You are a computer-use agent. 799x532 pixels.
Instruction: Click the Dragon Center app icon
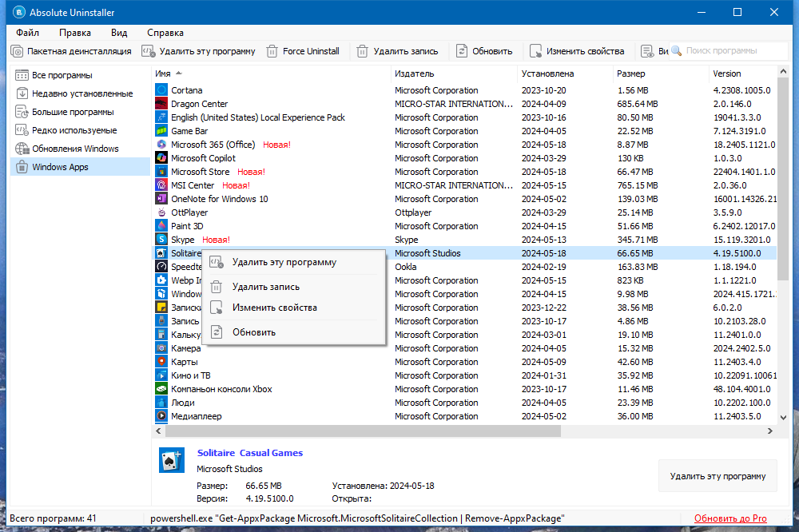[x=161, y=104]
